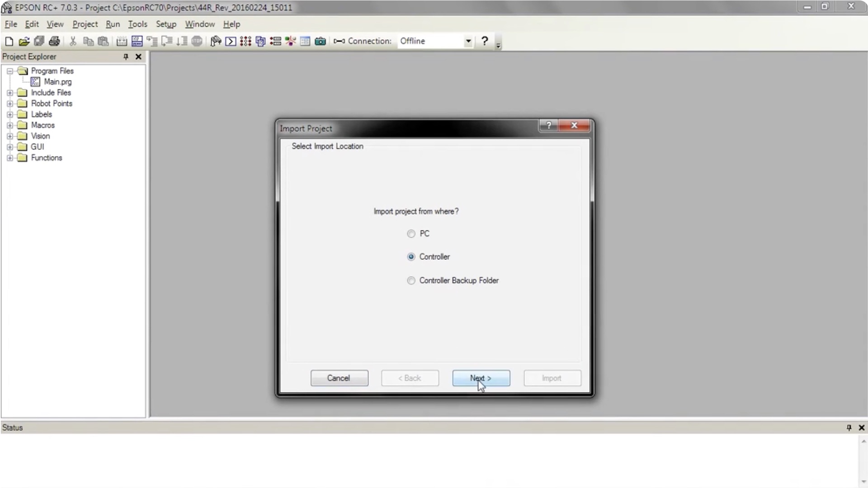Screen dimensions: 868x488
Task: Open the Tools menu
Action: click(x=137, y=24)
